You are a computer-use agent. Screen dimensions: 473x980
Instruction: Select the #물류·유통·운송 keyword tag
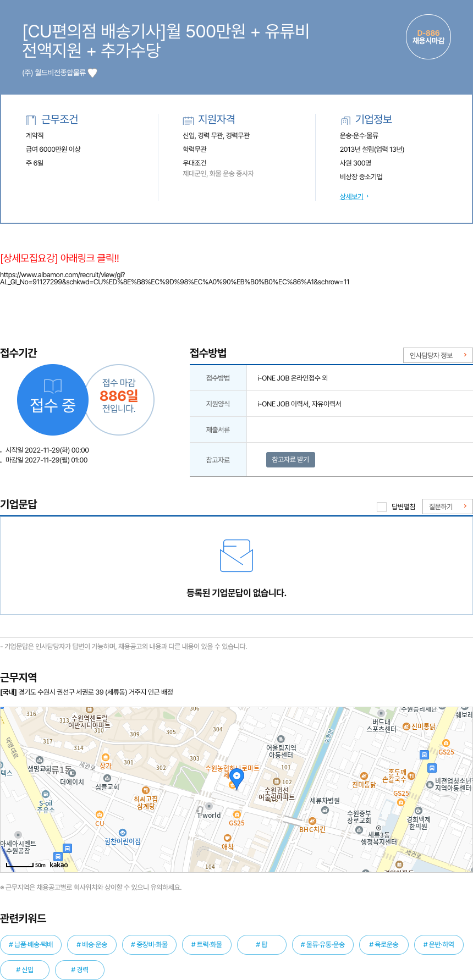323,945
